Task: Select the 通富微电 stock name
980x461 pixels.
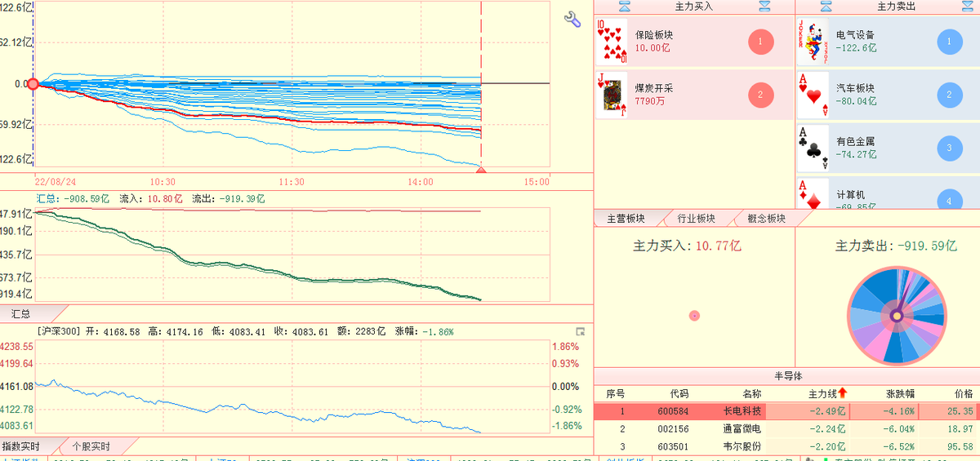Action: click(742, 428)
